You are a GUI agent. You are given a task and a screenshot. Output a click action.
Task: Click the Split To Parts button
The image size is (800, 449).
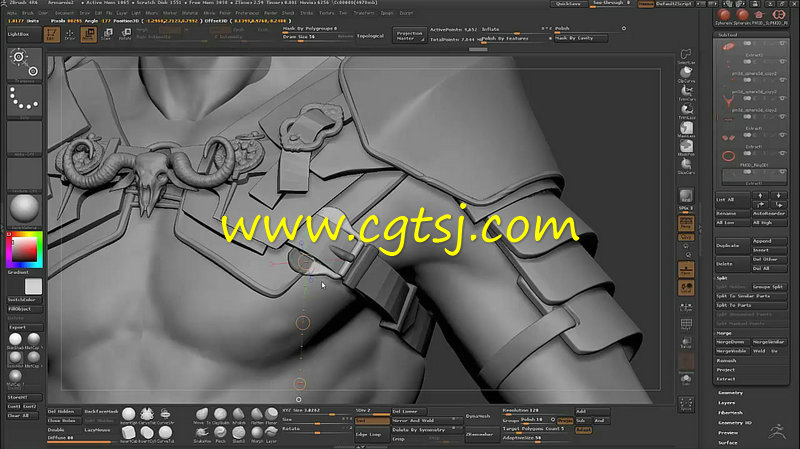[x=751, y=305]
